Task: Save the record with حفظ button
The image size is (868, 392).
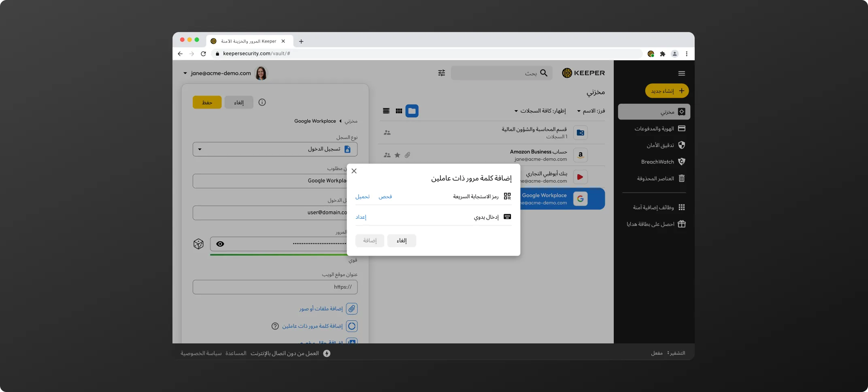Action: pos(207,102)
